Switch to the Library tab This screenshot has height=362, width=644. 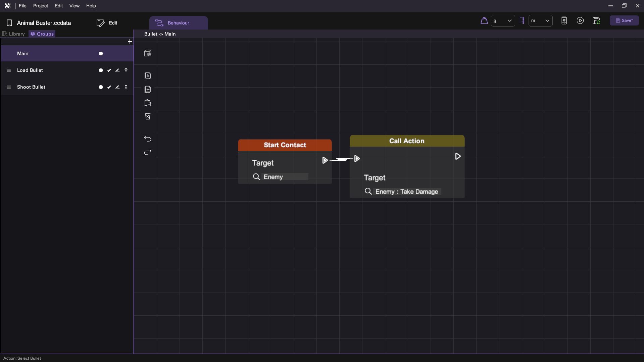click(x=14, y=34)
